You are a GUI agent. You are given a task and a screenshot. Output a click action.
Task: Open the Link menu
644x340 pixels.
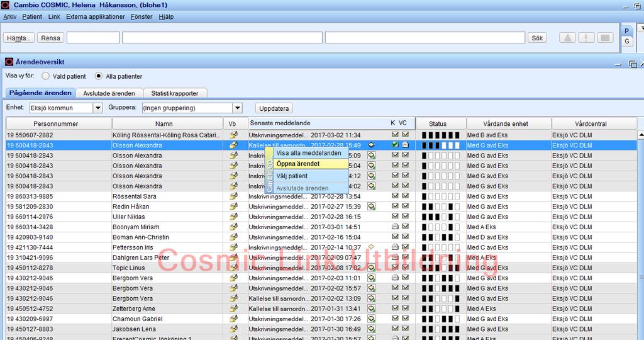(x=54, y=17)
